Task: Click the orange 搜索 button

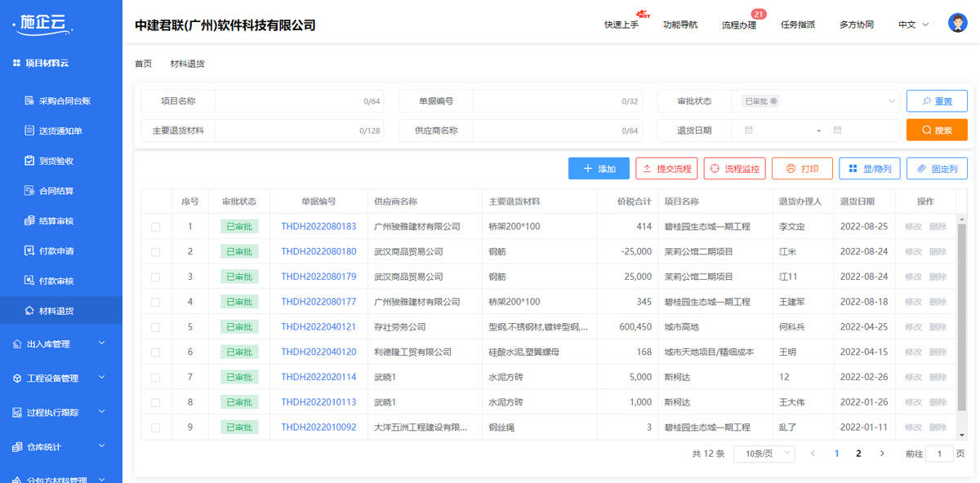Action: pos(937,130)
